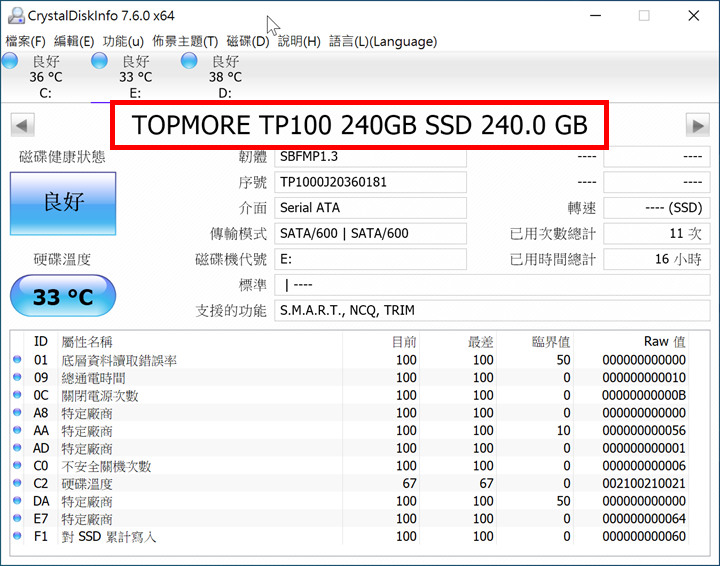Click the firmware field SBFMP1.3

coord(370,157)
